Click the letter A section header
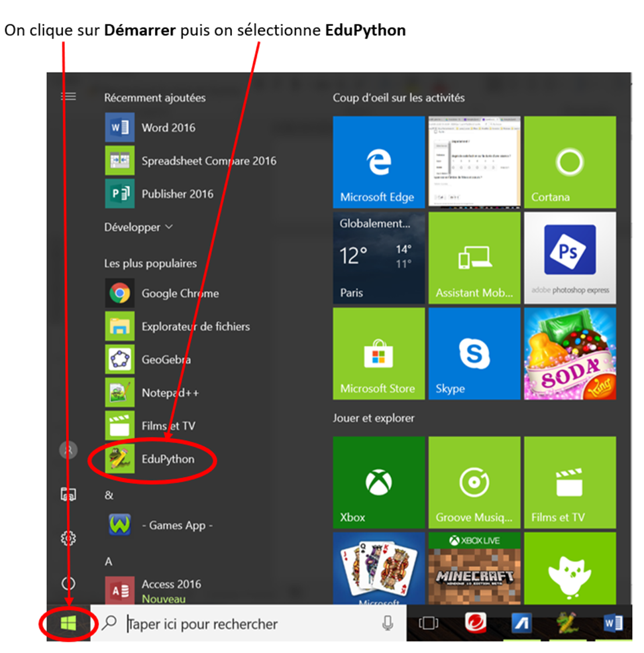Viewport: 644px width, 653px height. pos(109,561)
